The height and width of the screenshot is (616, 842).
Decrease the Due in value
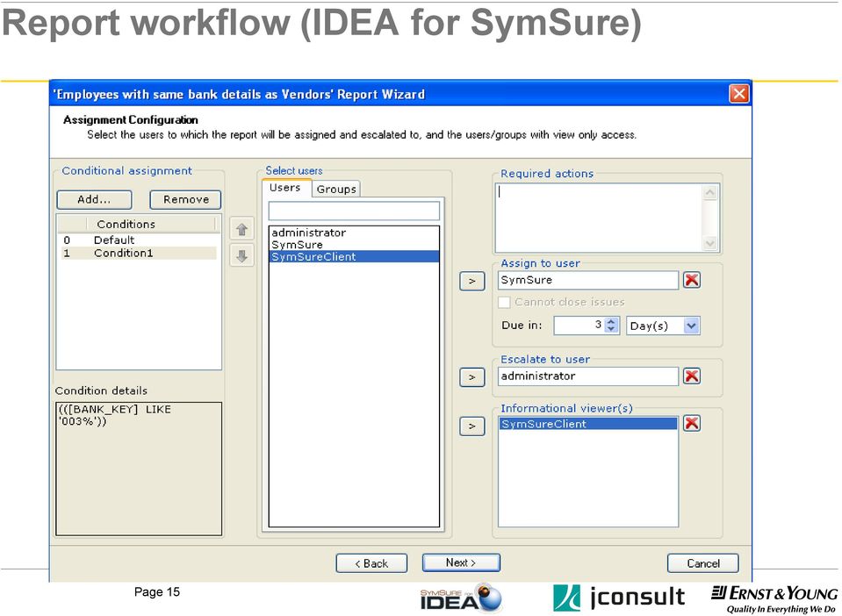pyautogui.click(x=611, y=329)
